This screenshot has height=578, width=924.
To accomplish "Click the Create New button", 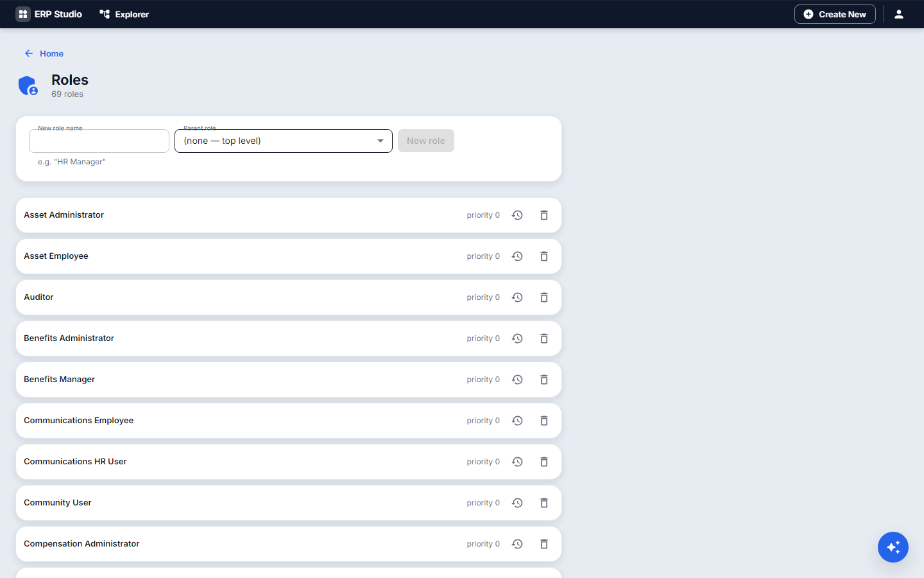I will 835,14.
